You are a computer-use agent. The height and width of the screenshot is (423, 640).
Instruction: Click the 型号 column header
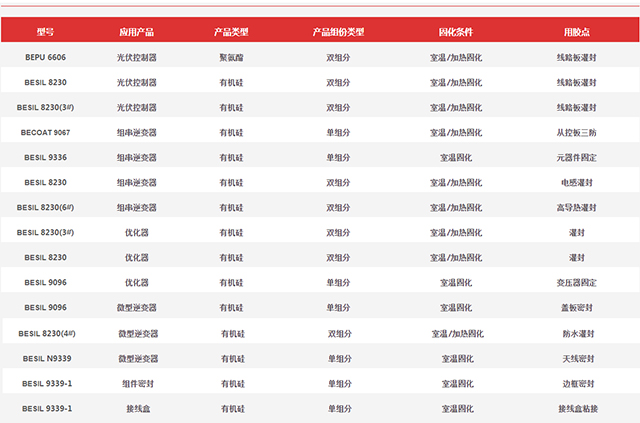[x=45, y=32]
